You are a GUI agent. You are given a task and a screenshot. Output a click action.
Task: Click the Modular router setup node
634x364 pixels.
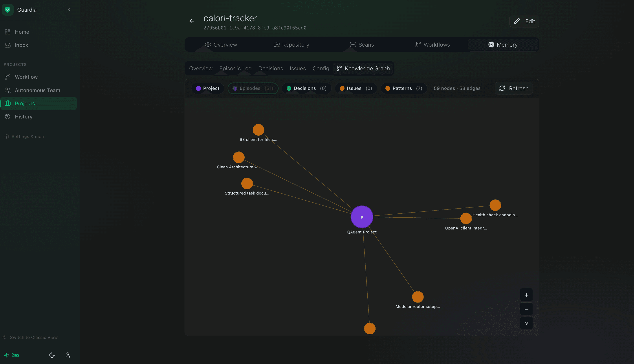pos(418,297)
